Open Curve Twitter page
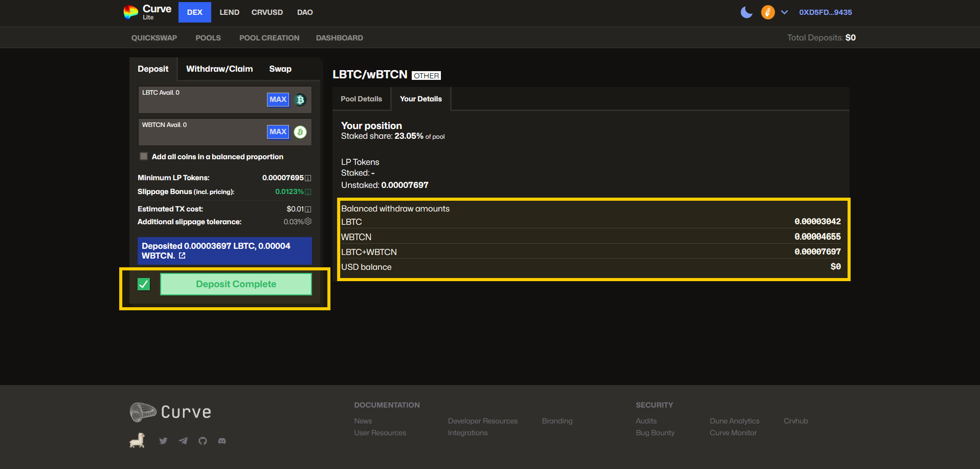This screenshot has width=980, height=469. pyautogui.click(x=163, y=441)
